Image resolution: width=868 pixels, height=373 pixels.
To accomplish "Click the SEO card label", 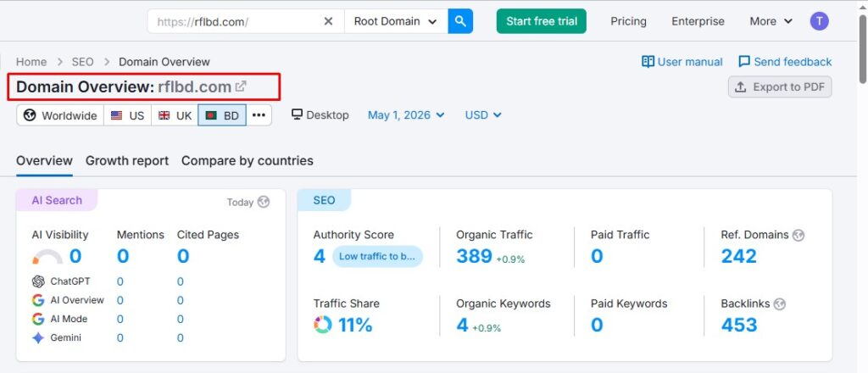I will [324, 200].
